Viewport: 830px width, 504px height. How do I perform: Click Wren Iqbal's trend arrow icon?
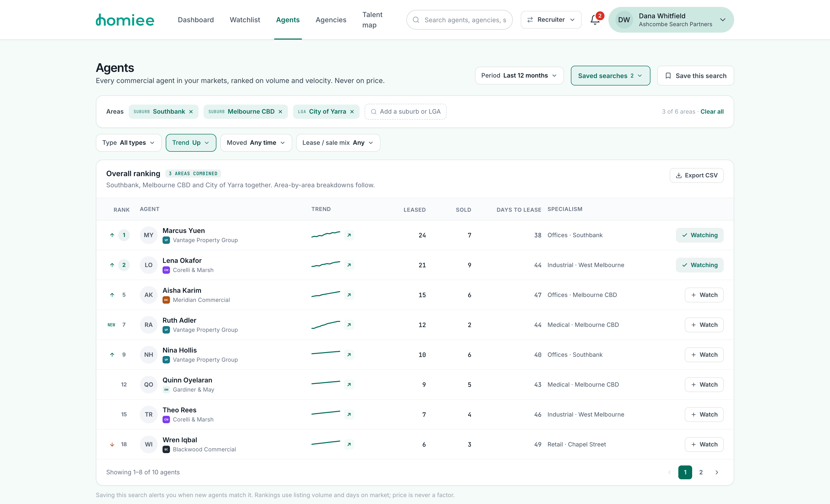(x=349, y=444)
